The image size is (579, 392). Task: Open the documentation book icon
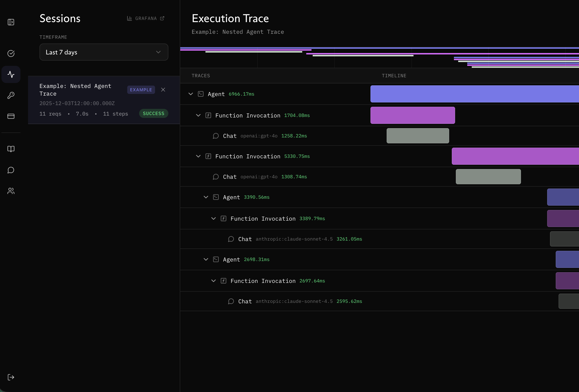[x=11, y=149]
